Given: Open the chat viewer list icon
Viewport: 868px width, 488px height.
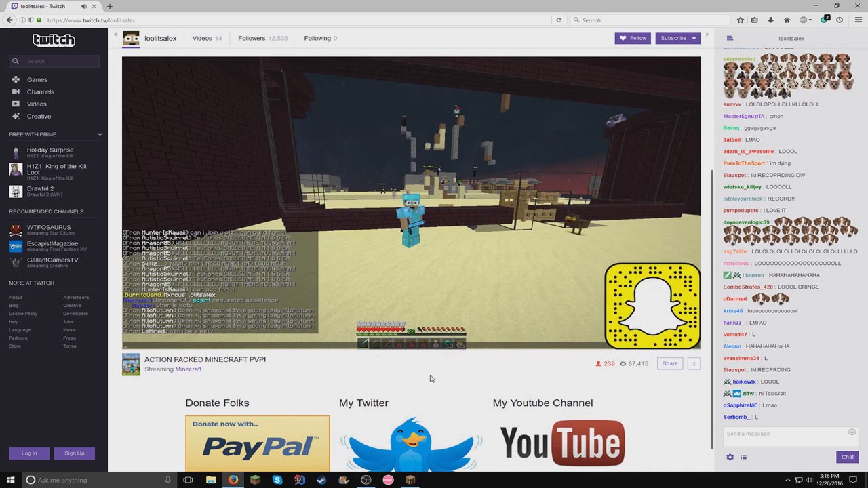Looking at the screenshot, I should point(743,457).
